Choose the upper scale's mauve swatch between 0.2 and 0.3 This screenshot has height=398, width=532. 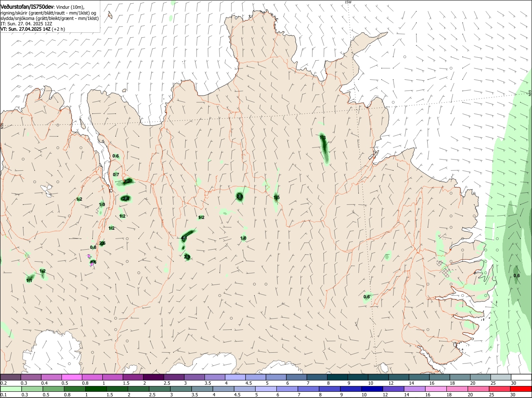tap(10, 377)
